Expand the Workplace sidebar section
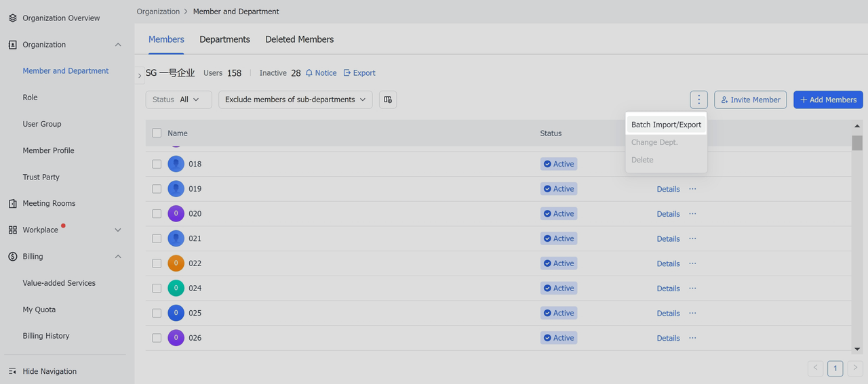The width and height of the screenshot is (868, 384). (117, 230)
